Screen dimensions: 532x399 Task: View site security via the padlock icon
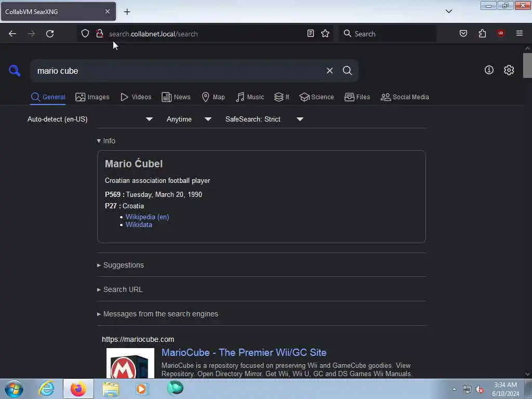click(99, 33)
